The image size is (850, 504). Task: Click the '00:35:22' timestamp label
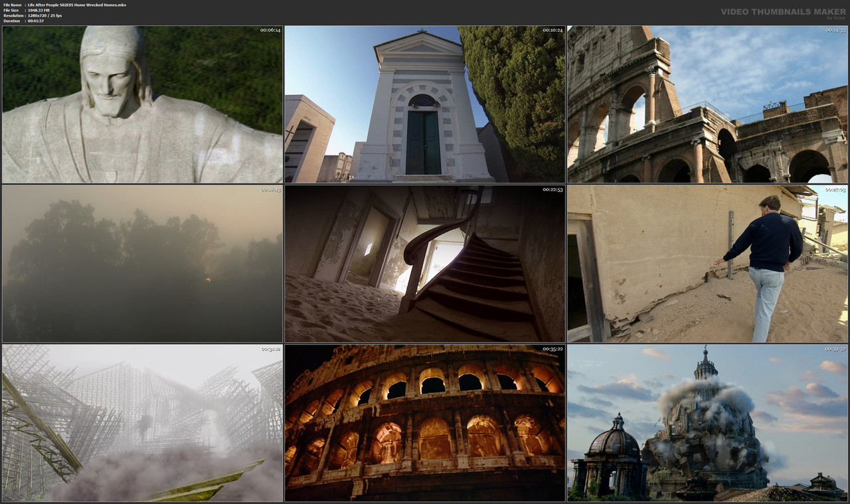point(552,349)
